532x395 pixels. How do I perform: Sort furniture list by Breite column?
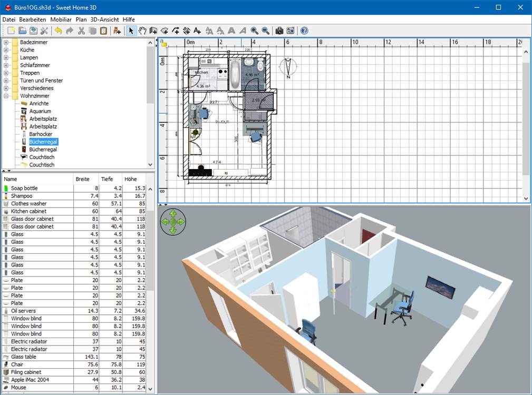86,179
